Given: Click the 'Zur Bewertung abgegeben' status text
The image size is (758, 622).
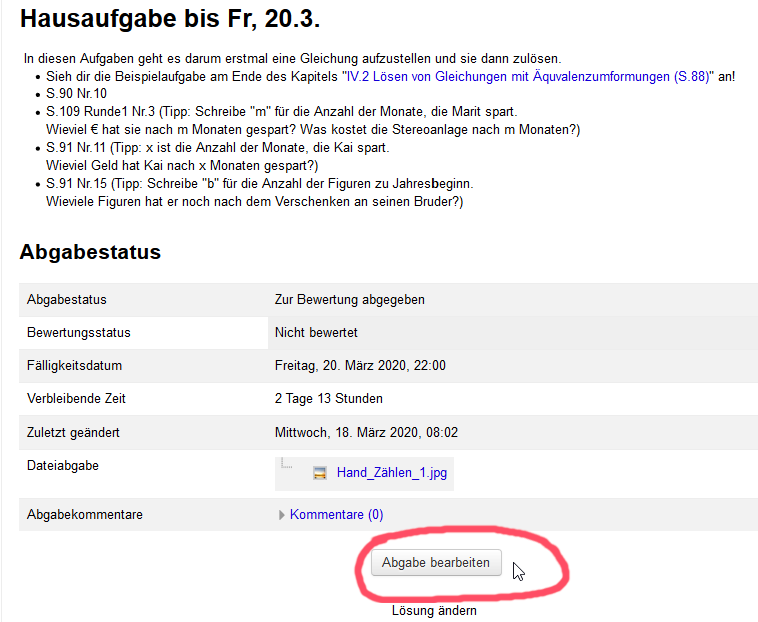Looking at the screenshot, I should [x=349, y=299].
